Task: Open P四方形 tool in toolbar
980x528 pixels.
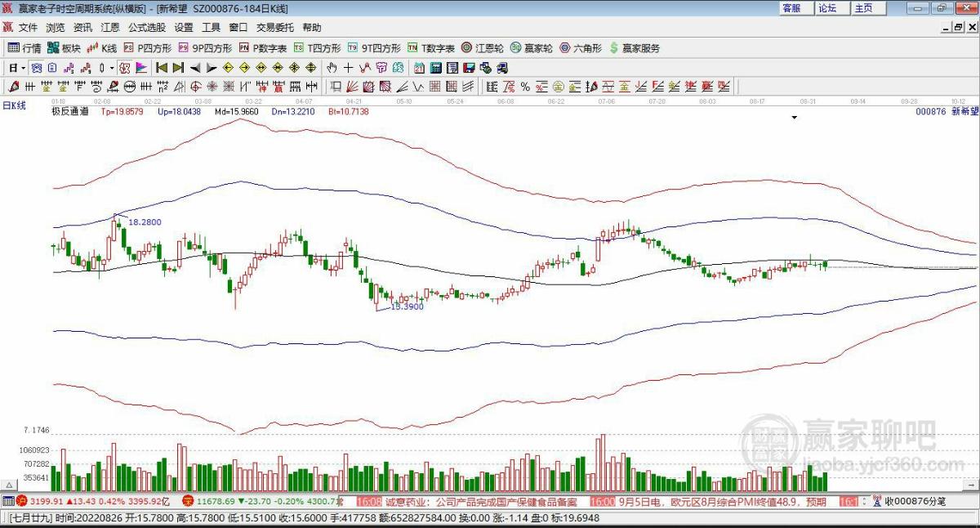Action: pyautogui.click(x=147, y=48)
